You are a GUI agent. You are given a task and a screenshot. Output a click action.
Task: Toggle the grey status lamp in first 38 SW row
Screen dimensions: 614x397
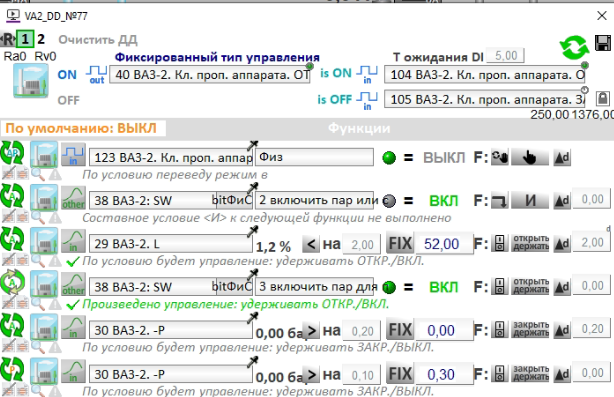click(389, 201)
